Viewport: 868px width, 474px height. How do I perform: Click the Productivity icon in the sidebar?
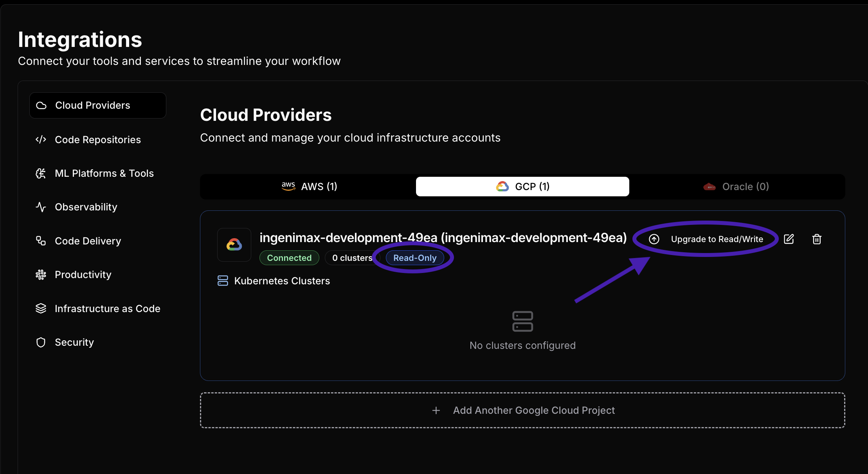[41, 274]
